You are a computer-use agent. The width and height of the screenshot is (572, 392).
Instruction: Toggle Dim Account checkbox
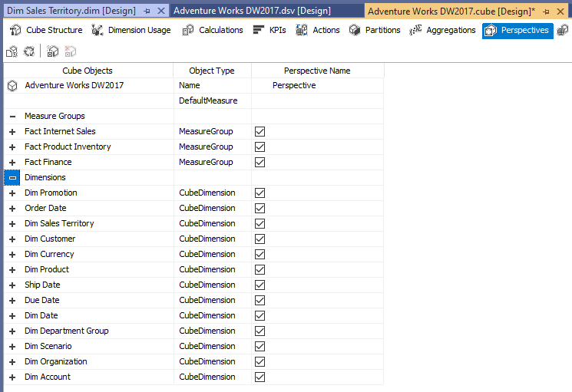pyautogui.click(x=260, y=377)
